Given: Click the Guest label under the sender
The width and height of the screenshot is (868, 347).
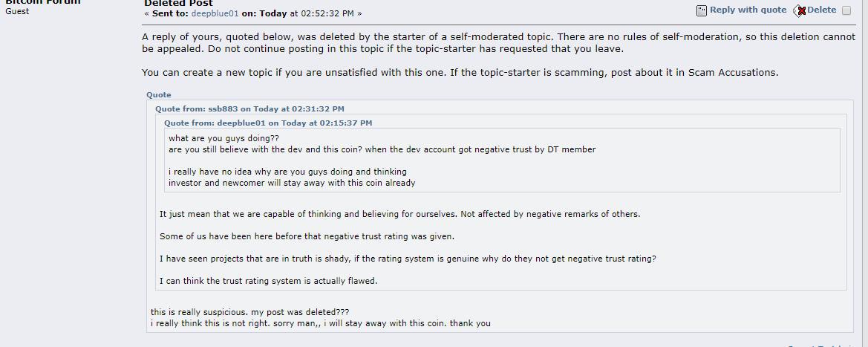Looking at the screenshot, I should pyautogui.click(x=17, y=11).
